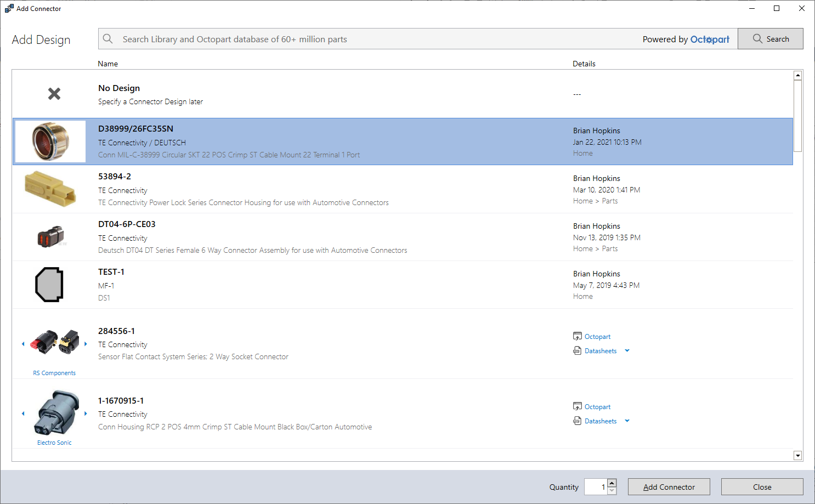Viewport: 815px width, 504px height.
Task: Select the 53894-2 yellow housing thumbnail
Action: coord(50,189)
